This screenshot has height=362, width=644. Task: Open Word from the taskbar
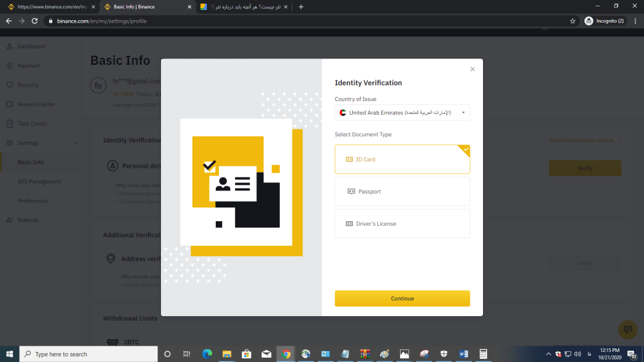coord(464,354)
